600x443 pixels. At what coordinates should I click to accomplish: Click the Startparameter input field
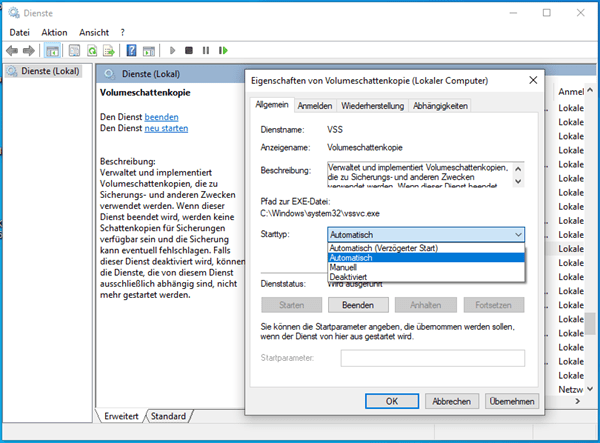pyautogui.click(x=433, y=358)
